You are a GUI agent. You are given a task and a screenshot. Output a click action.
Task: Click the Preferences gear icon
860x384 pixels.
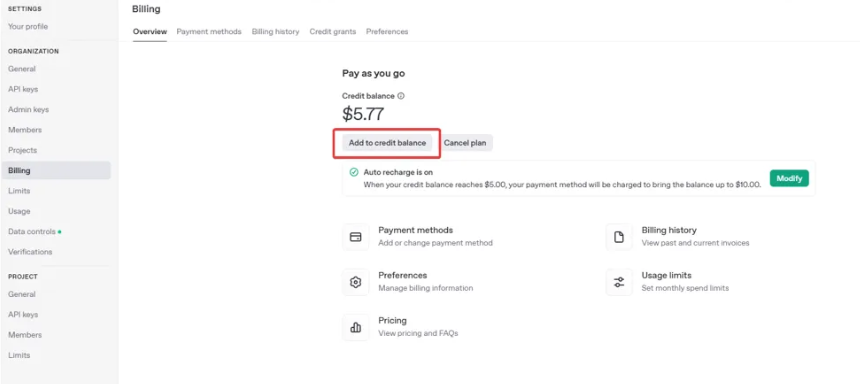[355, 282]
